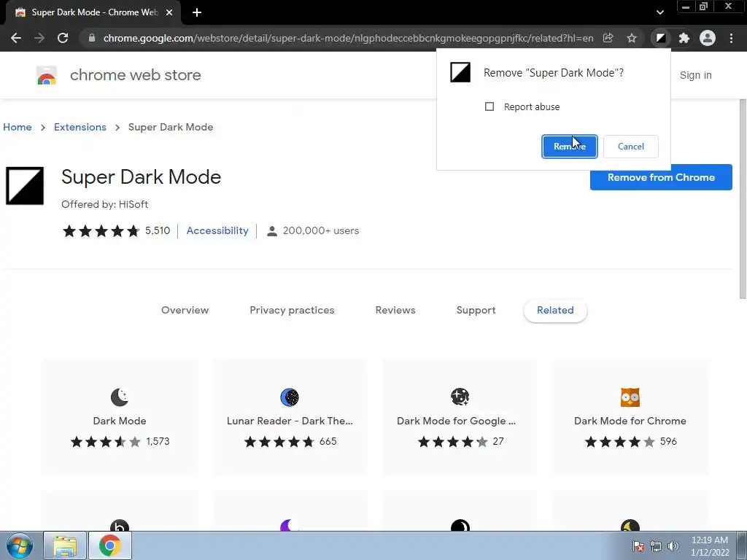The height and width of the screenshot is (560, 747).
Task: Click the Dark Mode related extension title
Action: coord(120,421)
